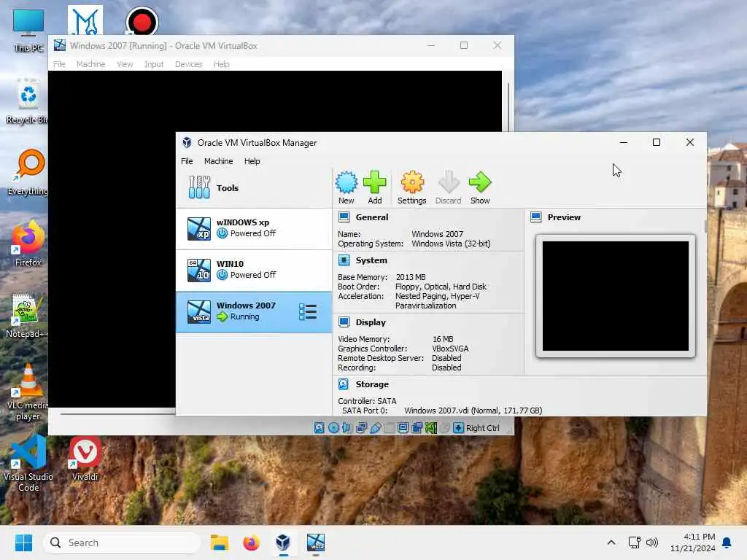
Task: Click the Visual Studio Code desktop shortcut
Action: (x=28, y=463)
